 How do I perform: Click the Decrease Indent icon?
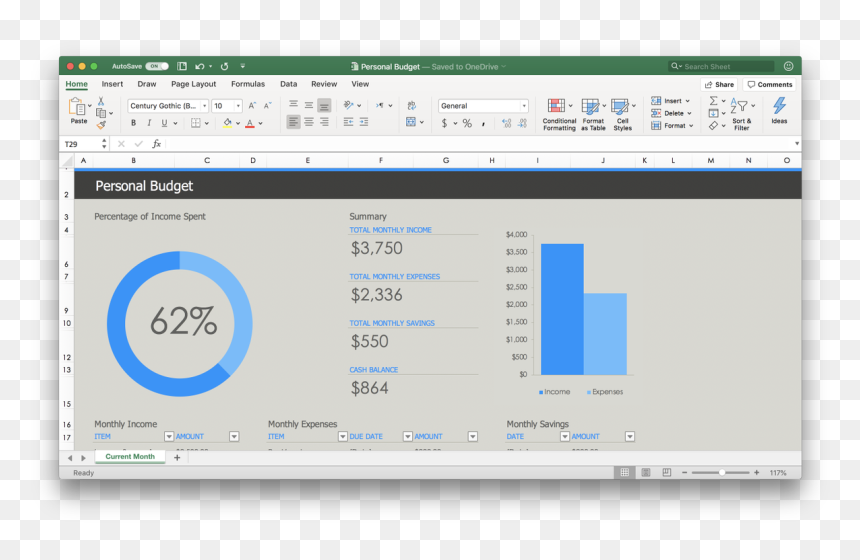348,122
